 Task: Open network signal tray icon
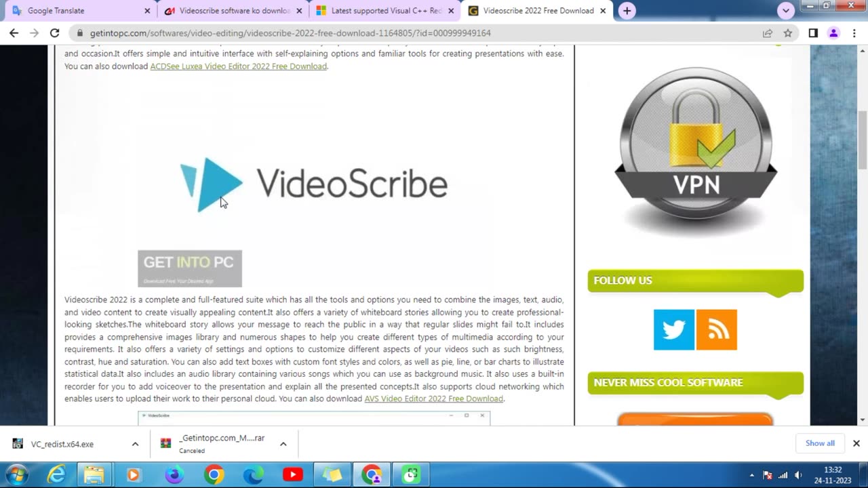[783, 475]
